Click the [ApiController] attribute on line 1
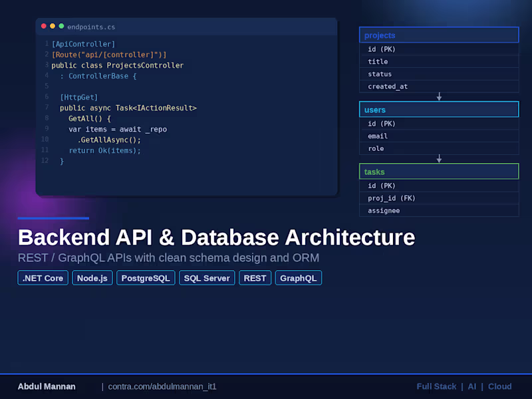Image resolution: width=532 pixels, height=399 pixels. point(84,44)
